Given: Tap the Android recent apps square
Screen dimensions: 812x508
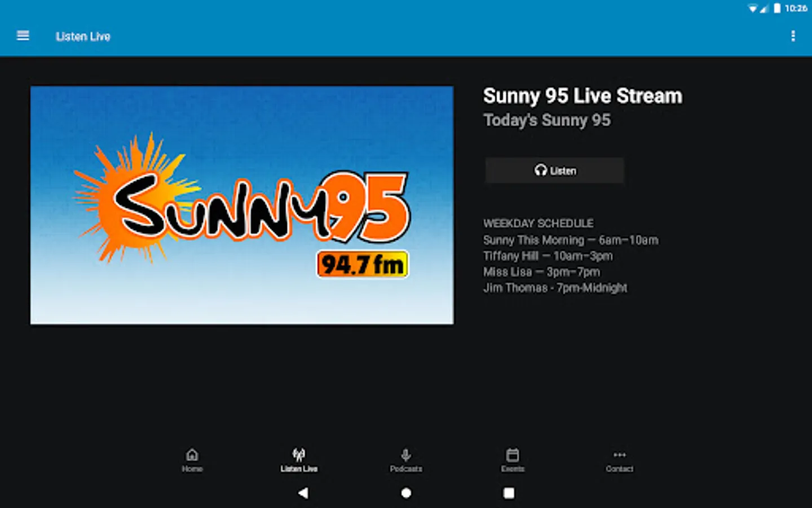Looking at the screenshot, I should pos(509,493).
